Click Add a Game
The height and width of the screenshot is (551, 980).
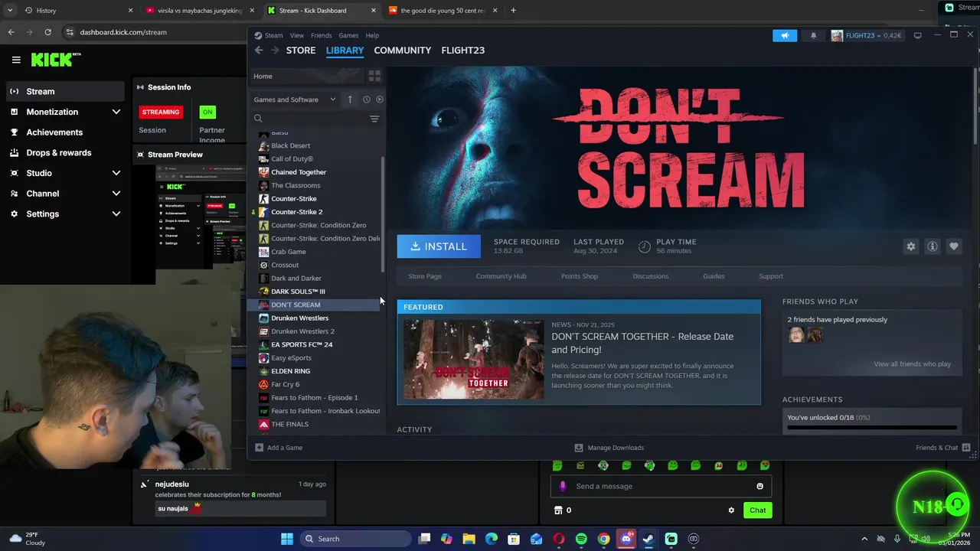click(x=279, y=448)
